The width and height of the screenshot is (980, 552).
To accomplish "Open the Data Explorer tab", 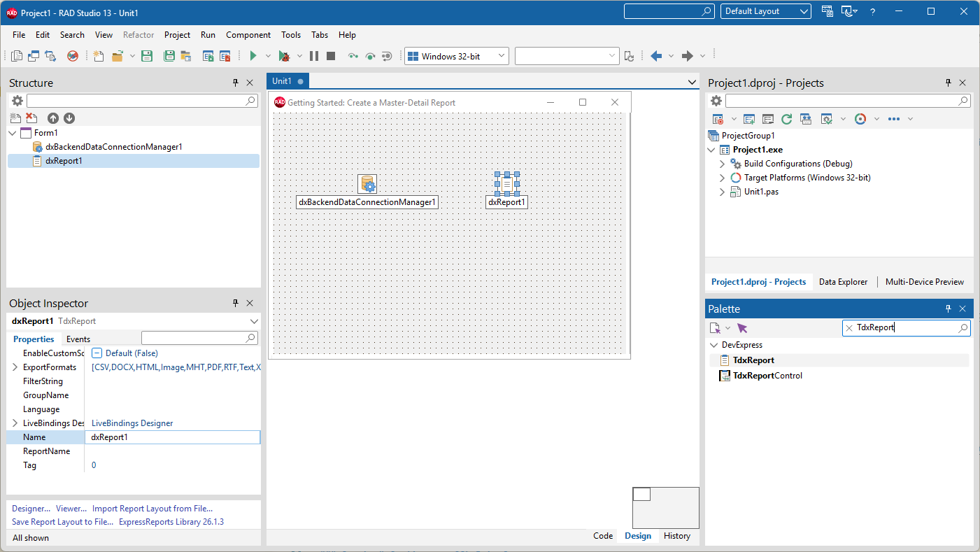I will [x=843, y=282].
